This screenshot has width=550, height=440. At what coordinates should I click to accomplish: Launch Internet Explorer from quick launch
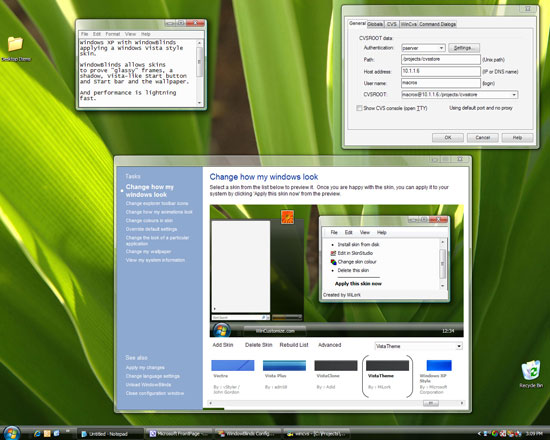(x=37, y=434)
